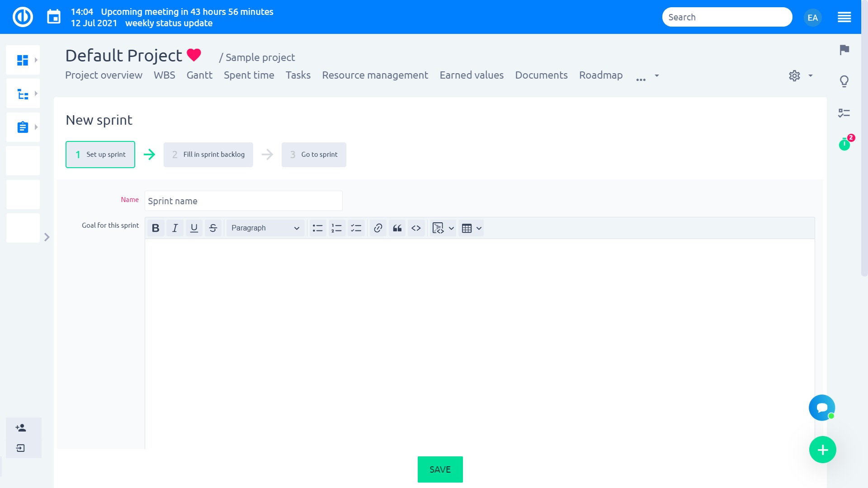Image resolution: width=868 pixels, height=488 pixels.
Task: Click the page vertical scrollbar
Action: pyautogui.click(x=864, y=138)
